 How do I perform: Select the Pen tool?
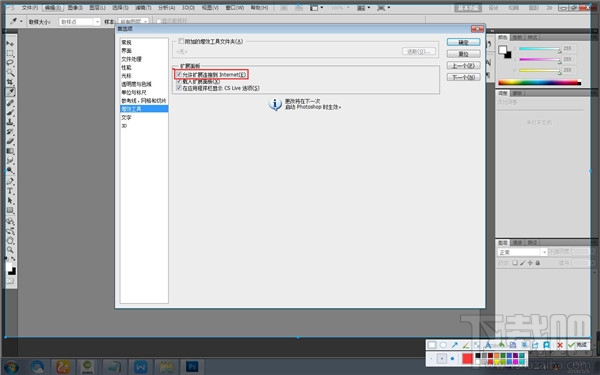click(10, 181)
